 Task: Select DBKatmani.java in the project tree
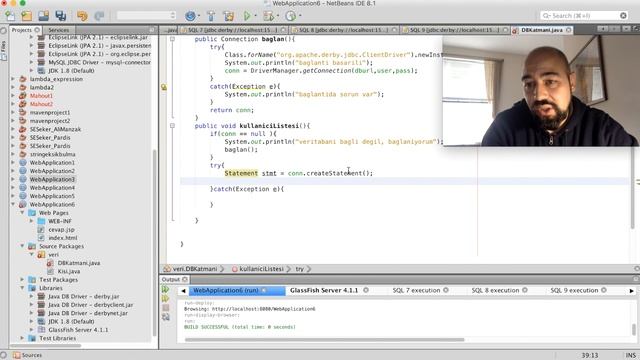[x=79, y=263]
